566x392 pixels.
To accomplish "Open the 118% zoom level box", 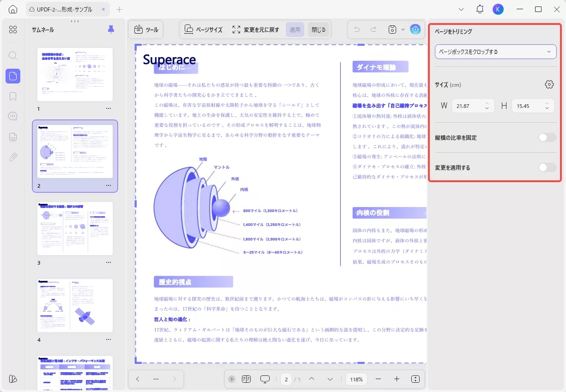I will point(356,379).
